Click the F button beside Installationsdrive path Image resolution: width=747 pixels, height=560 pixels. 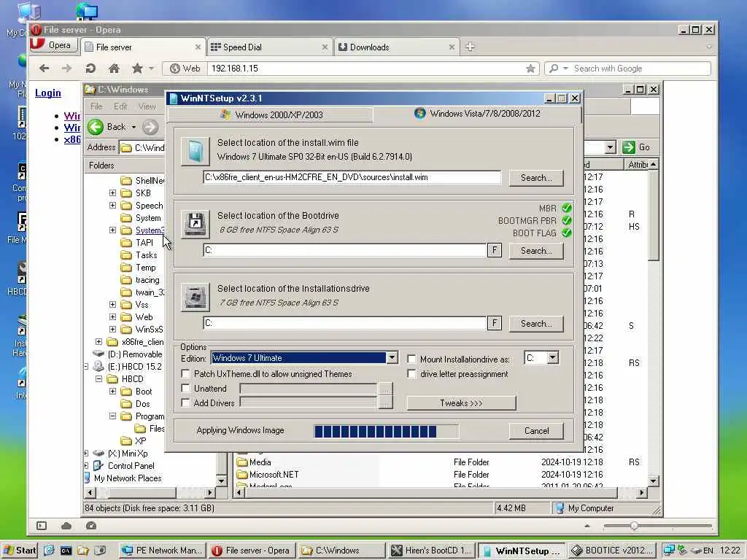coord(495,323)
